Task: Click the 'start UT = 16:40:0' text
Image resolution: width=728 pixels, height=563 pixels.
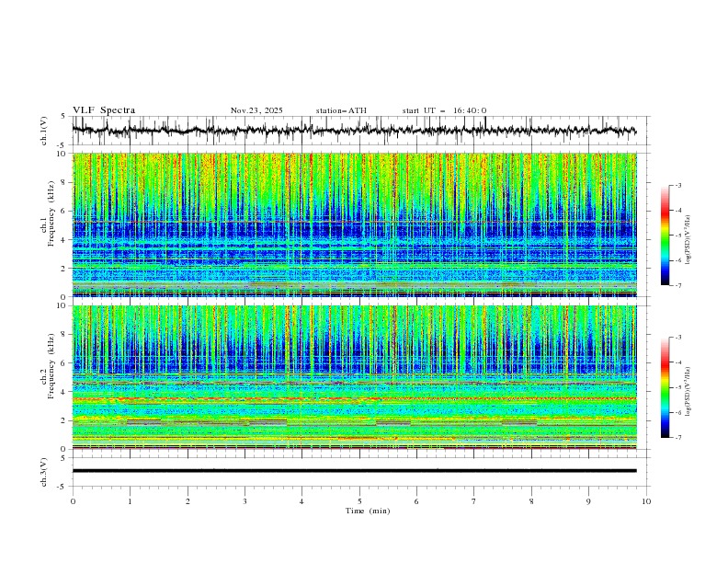Action: pyautogui.click(x=444, y=110)
